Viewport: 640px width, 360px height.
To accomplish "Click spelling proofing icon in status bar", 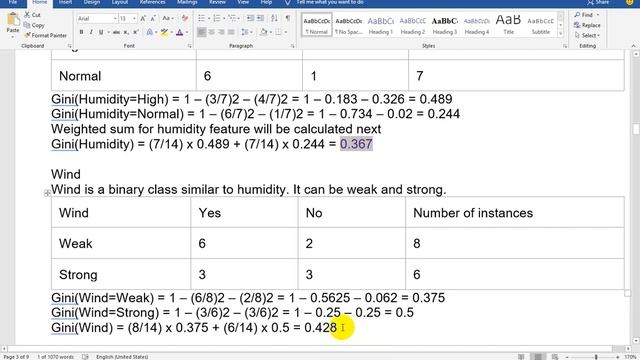I will coord(85,357).
